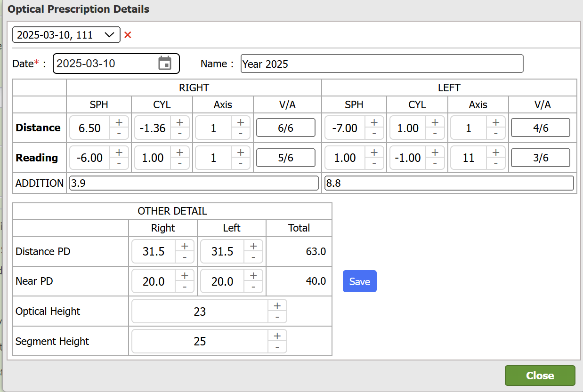This screenshot has height=392, width=583.
Task: Increase Right Reading SPH with plus button
Action: pos(119,152)
